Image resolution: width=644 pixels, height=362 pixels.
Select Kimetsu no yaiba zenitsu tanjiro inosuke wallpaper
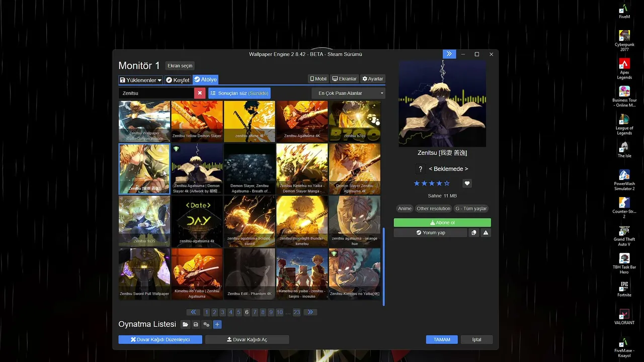302,274
